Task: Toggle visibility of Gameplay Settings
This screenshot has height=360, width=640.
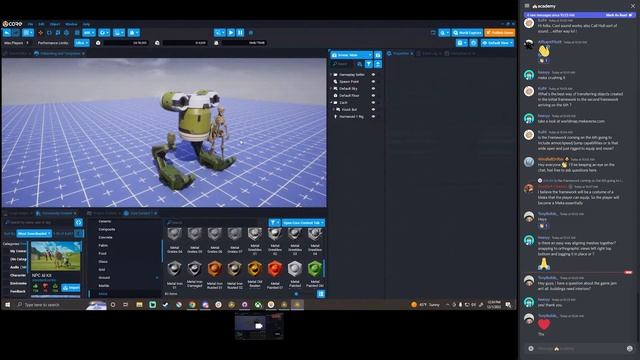Action: [x=373, y=75]
